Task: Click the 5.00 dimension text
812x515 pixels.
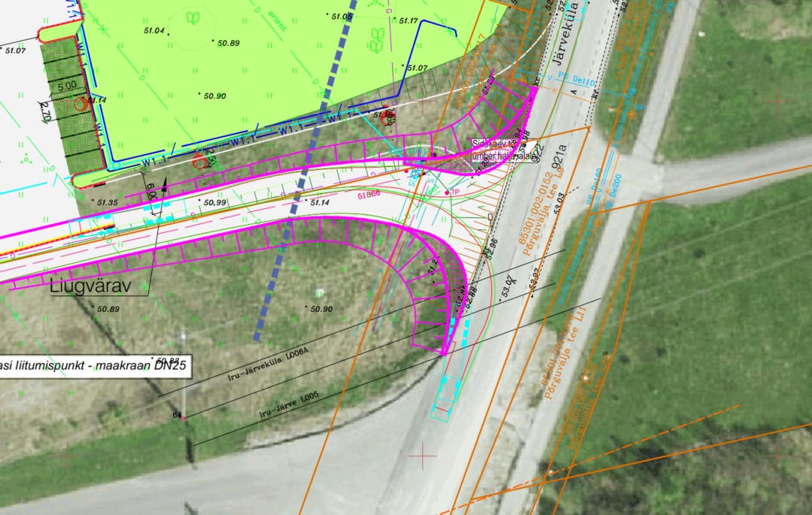Action: [65, 85]
